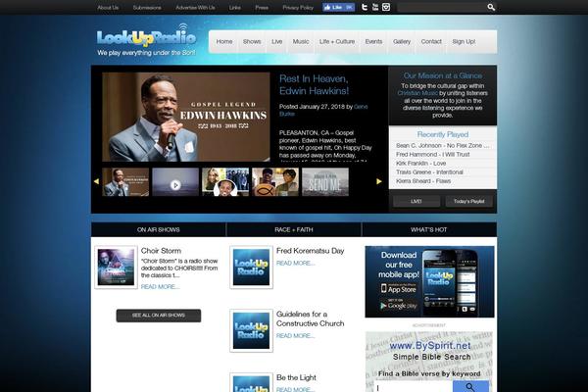
Task: Open the Choir Storm title
Action: 161,251
